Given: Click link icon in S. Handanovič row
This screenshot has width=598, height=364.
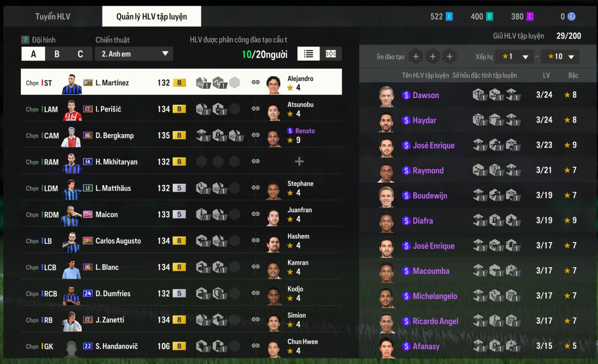Looking at the screenshot, I should click(x=255, y=346).
